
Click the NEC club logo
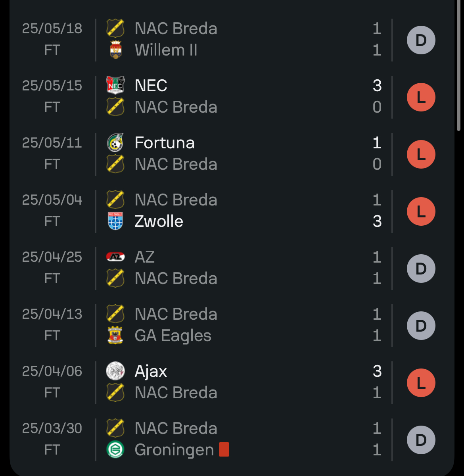115,85
